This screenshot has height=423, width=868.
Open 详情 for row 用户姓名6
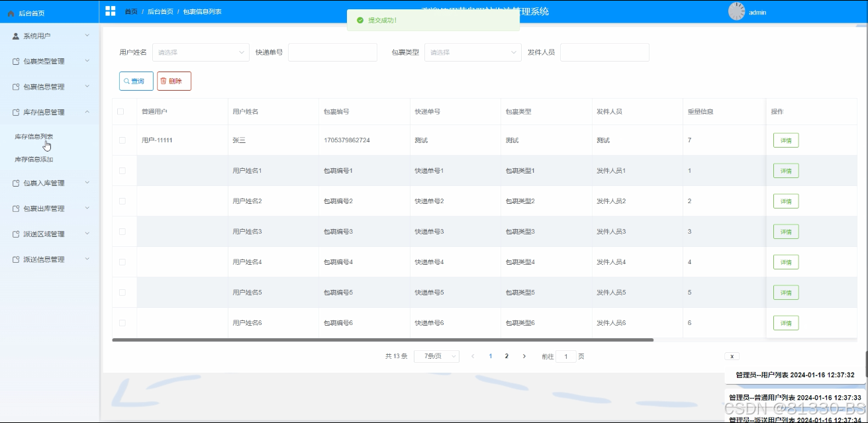coord(786,323)
